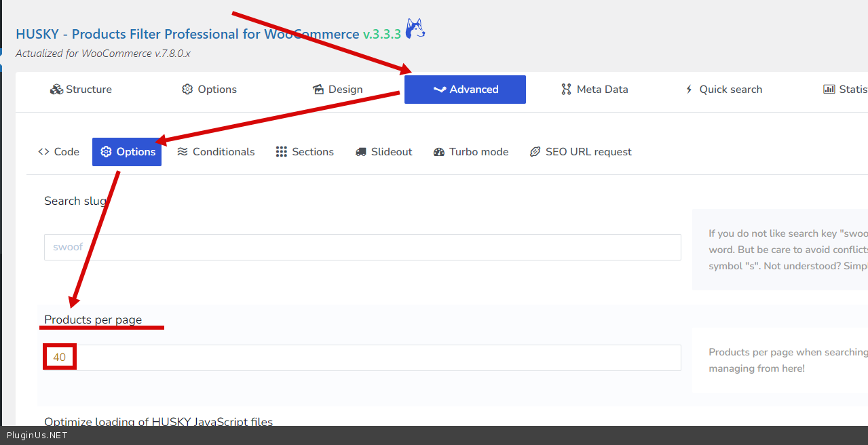Image resolution: width=868 pixels, height=445 pixels.
Task: Click the HUSKY Products Filter Professional title
Action: tap(187, 34)
